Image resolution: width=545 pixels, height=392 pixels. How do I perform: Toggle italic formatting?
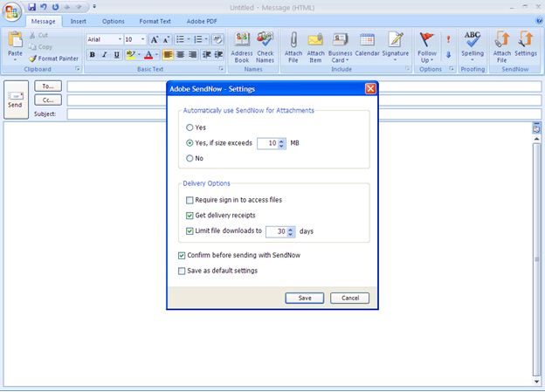(x=104, y=54)
